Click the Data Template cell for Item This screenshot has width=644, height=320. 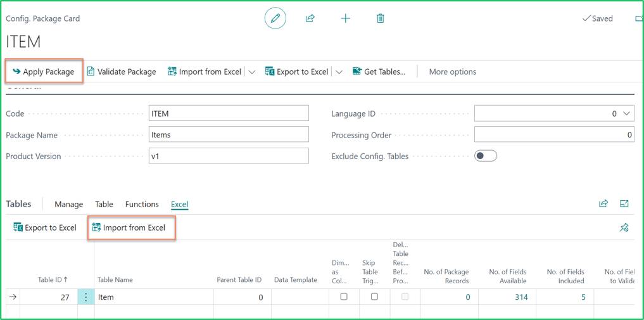300,297
